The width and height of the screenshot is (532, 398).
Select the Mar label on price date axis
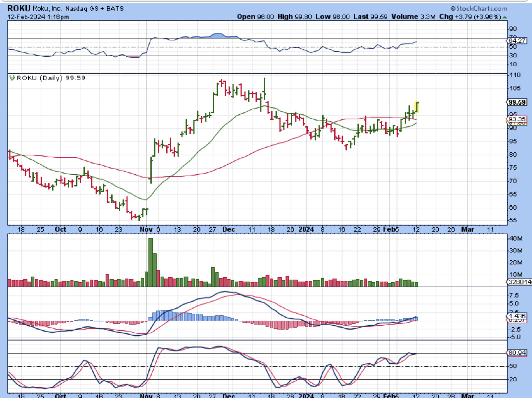(467, 229)
